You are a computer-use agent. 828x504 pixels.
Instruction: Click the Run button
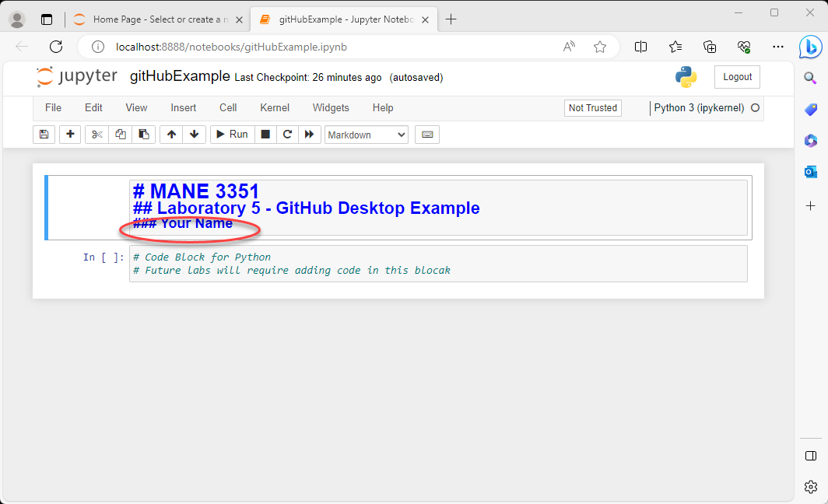[x=231, y=135]
